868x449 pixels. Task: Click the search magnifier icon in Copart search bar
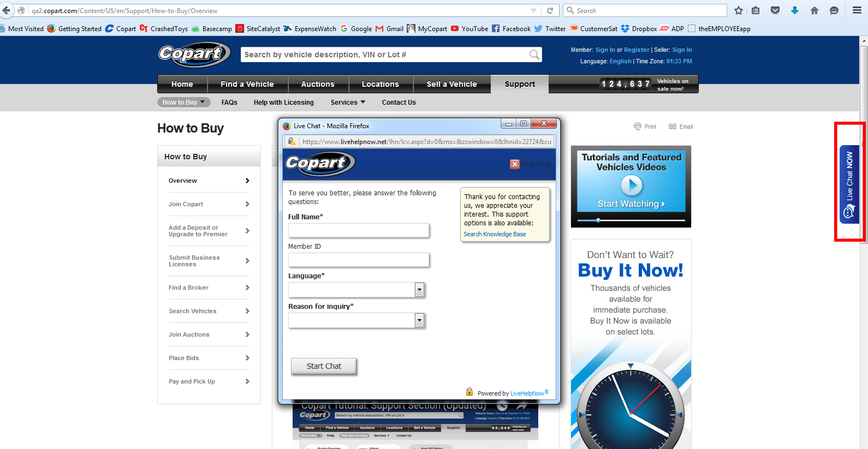pyautogui.click(x=534, y=55)
